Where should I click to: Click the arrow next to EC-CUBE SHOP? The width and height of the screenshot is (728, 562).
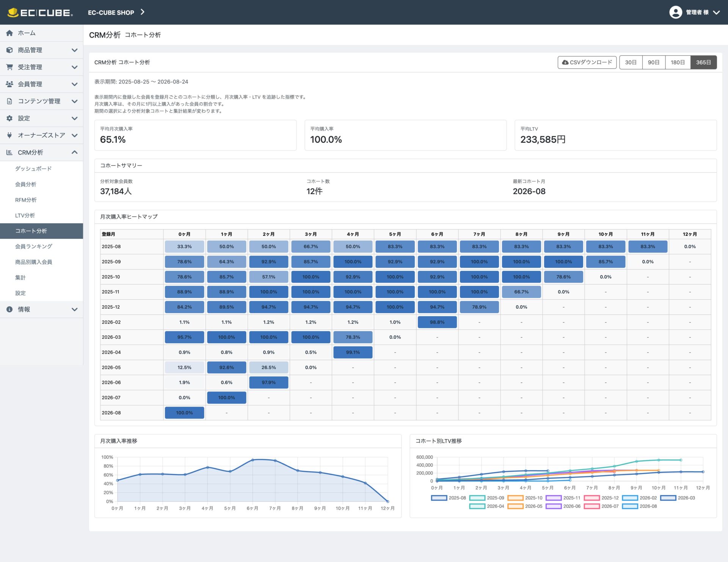coord(143,12)
